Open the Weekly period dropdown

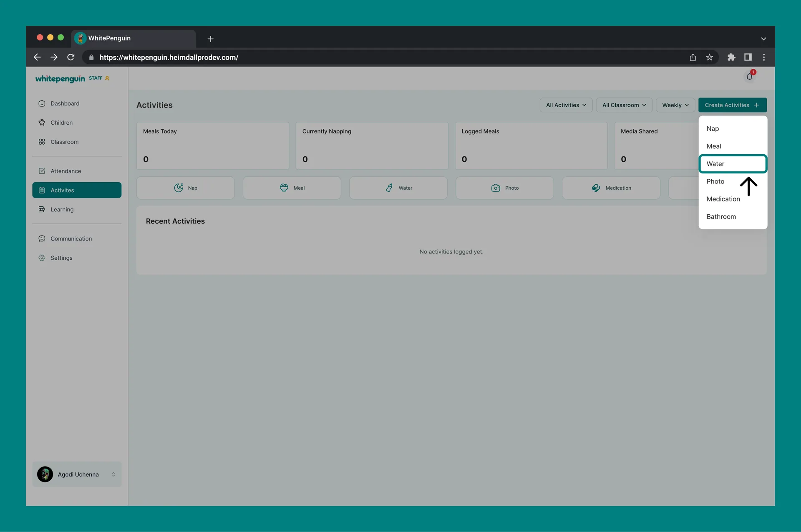click(x=675, y=105)
